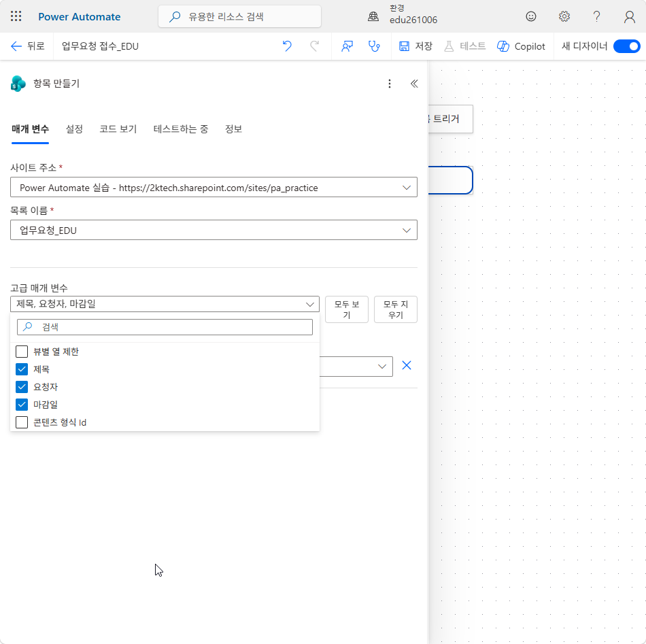Click the 모두 보기 button

click(x=347, y=309)
